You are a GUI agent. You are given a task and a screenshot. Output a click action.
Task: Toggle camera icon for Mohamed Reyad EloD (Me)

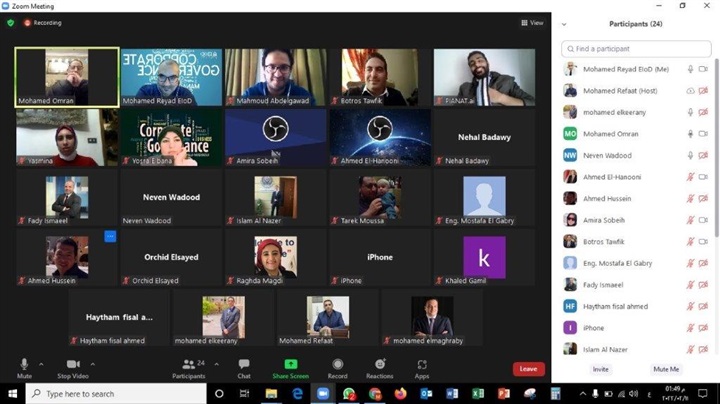point(703,69)
